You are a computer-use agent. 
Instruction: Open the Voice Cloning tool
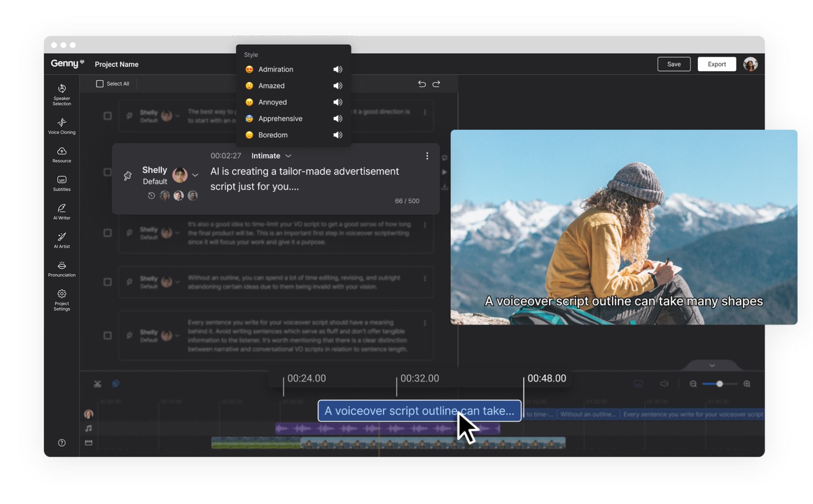tap(62, 126)
